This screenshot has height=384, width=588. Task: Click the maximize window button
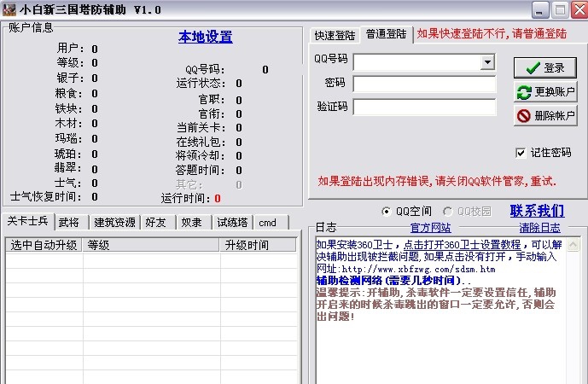(x=560, y=10)
